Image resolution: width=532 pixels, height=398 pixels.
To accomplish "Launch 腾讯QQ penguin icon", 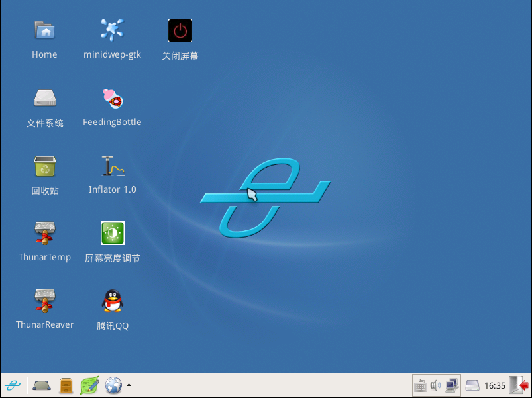I will pyautogui.click(x=113, y=301).
